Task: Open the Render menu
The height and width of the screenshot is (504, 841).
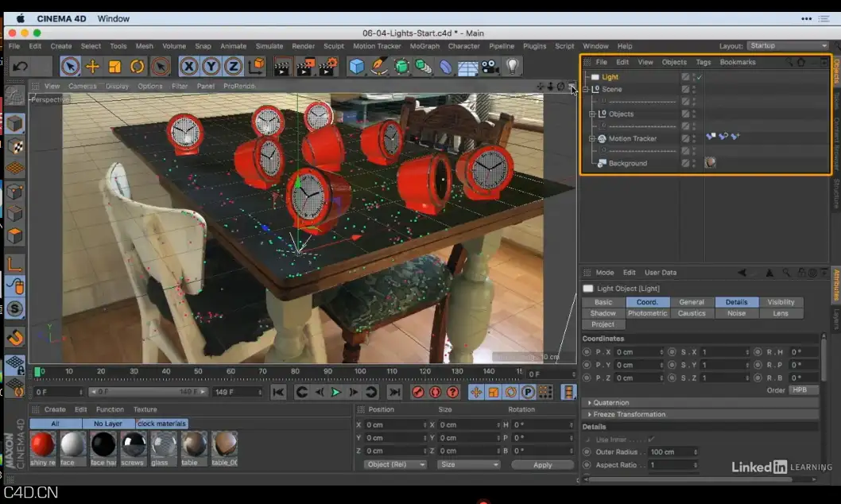Action: [303, 46]
